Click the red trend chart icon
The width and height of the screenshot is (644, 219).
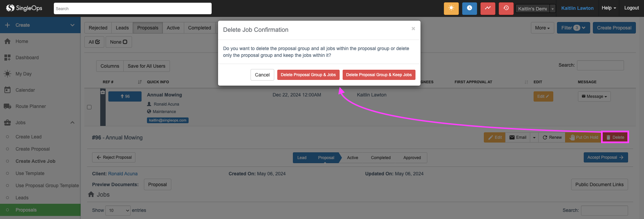(x=488, y=8)
